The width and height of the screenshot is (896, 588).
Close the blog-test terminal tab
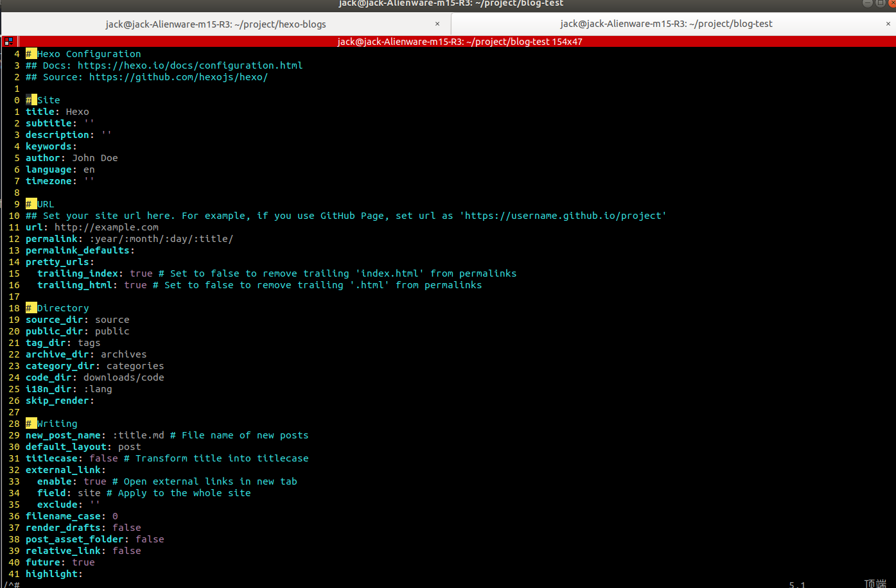pos(888,24)
